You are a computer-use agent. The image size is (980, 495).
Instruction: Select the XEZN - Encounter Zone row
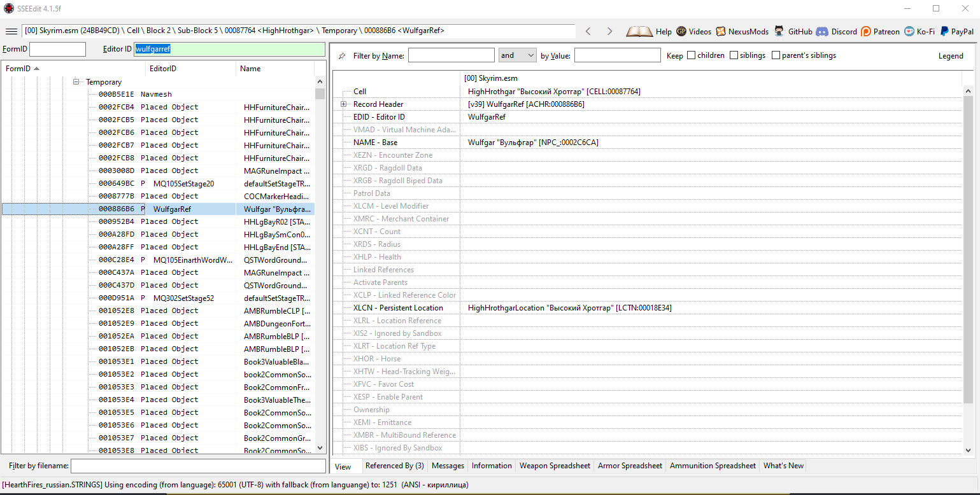coord(647,155)
